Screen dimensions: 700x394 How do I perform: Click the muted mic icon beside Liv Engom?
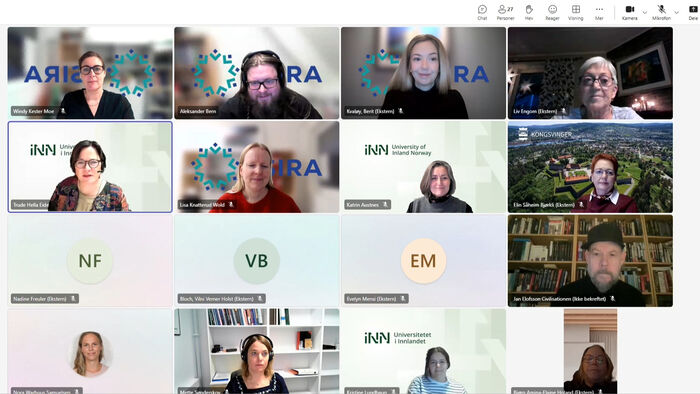(564, 111)
